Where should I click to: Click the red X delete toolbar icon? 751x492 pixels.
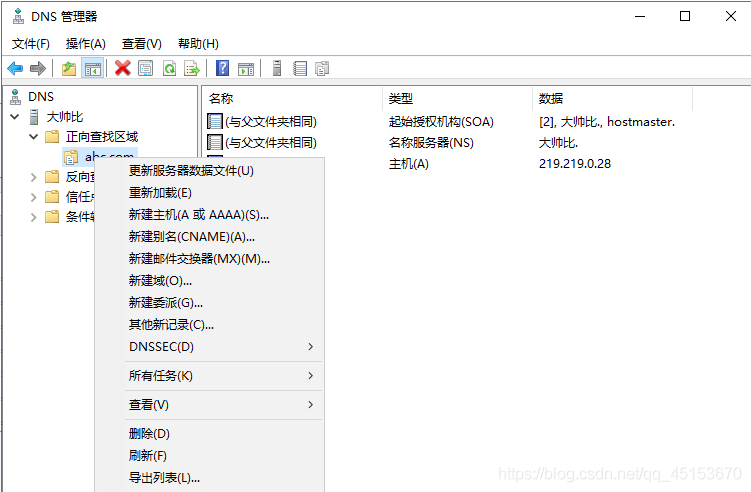click(123, 68)
